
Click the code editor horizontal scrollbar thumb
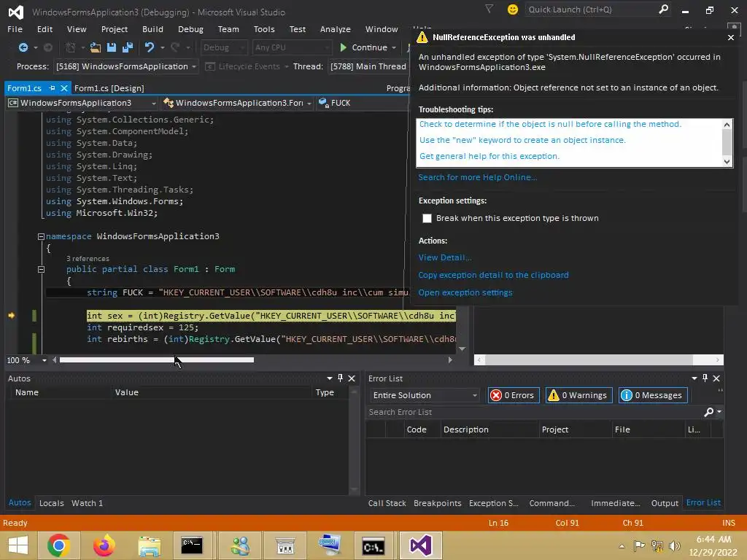pos(156,360)
